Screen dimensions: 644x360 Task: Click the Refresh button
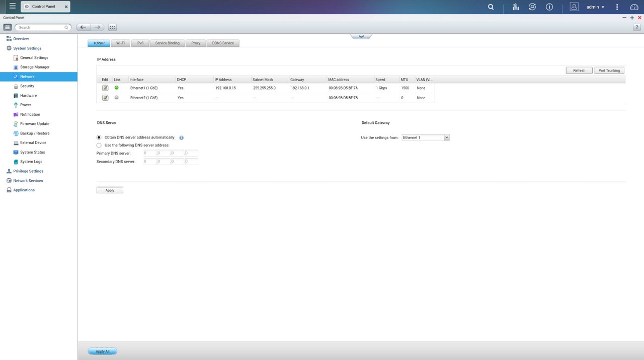point(579,70)
